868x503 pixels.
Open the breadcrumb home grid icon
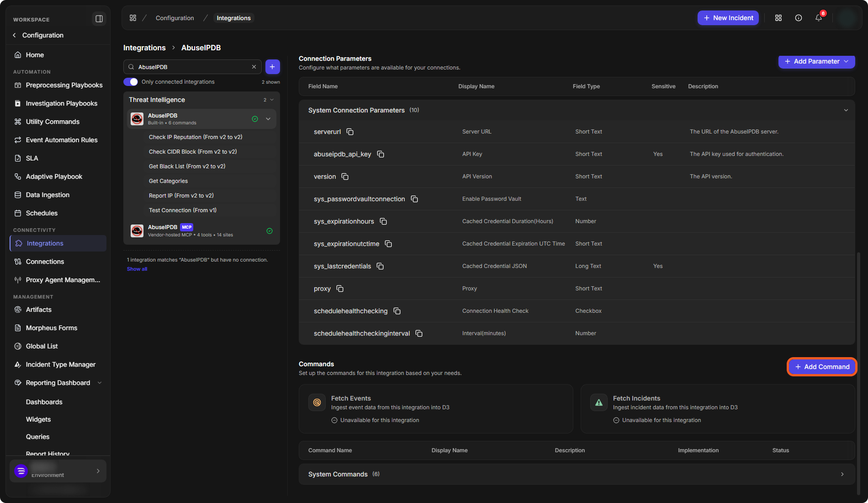coord(133,18)
